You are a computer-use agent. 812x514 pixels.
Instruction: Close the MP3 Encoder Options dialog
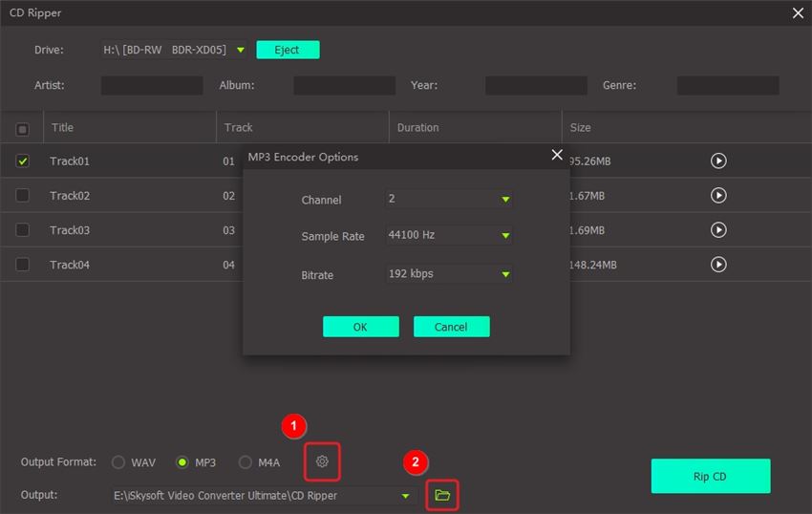click(557, 155)
